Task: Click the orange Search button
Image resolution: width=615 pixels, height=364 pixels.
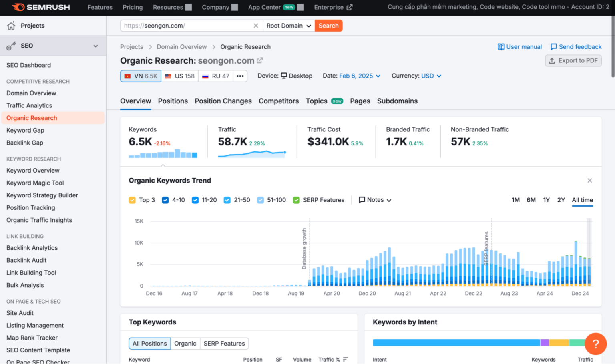Action: (x=328, y=25)
